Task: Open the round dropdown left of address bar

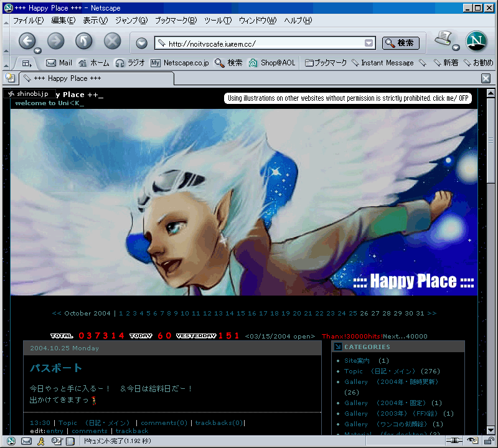Action: click(x=142, y=43)
